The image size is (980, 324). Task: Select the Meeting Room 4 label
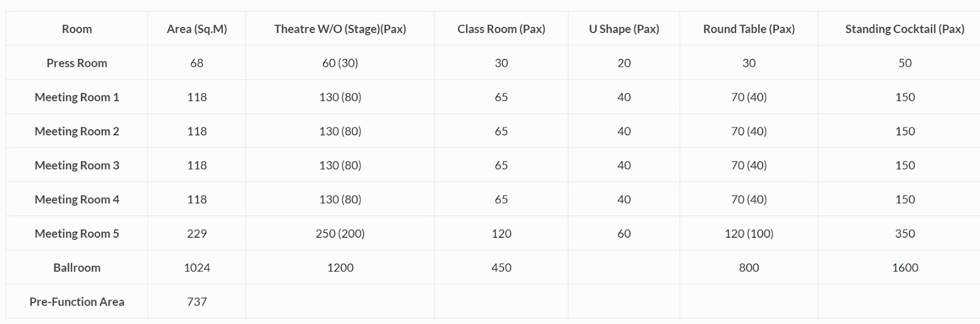click(x=77, y=200)
